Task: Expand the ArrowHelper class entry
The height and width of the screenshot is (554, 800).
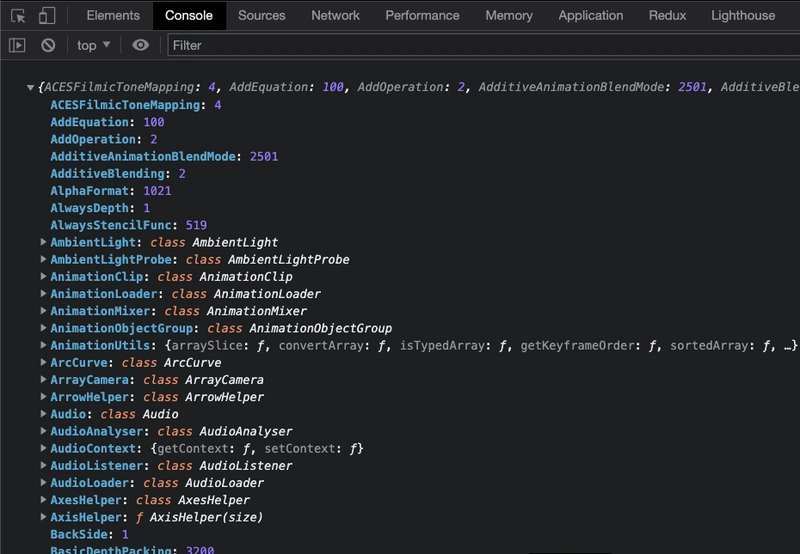Action: pyautogui.click(x=43, y=396)
